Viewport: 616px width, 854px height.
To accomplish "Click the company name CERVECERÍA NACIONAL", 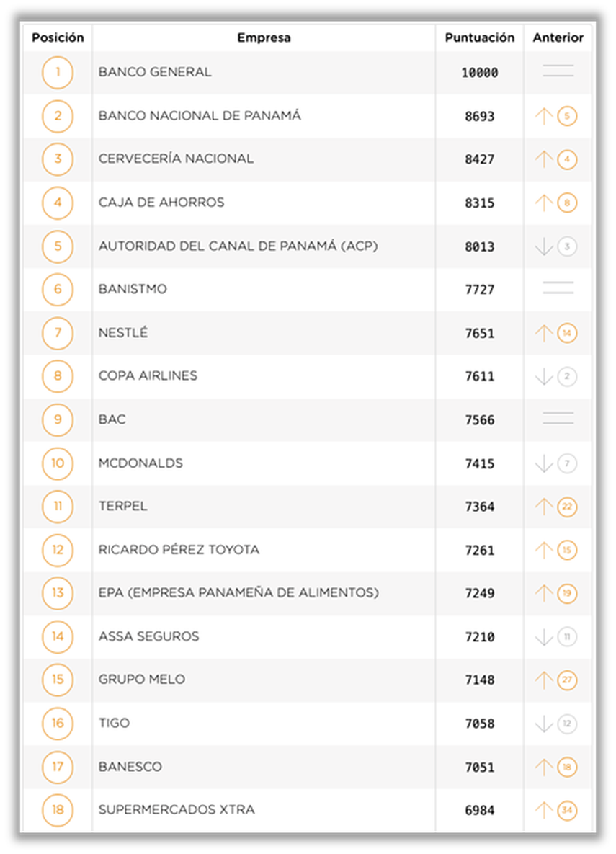I will pyautogui.click(x=176, y=159).
